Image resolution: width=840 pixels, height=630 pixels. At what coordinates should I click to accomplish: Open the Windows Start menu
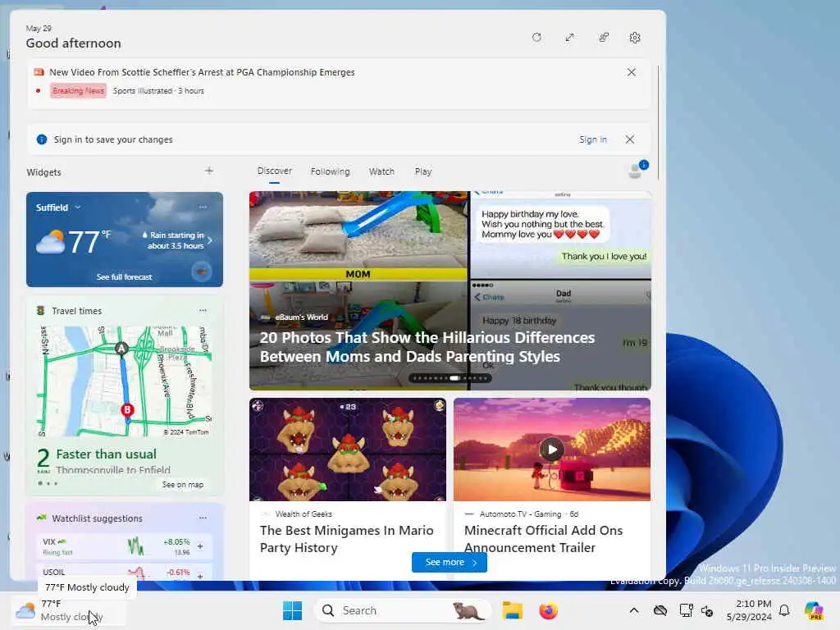click(x=292, y=610)
